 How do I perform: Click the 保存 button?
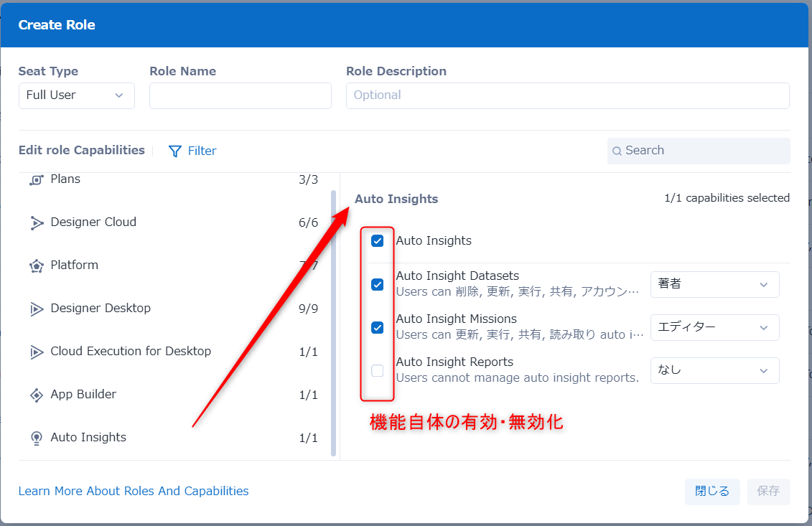(x=768, y=492)
